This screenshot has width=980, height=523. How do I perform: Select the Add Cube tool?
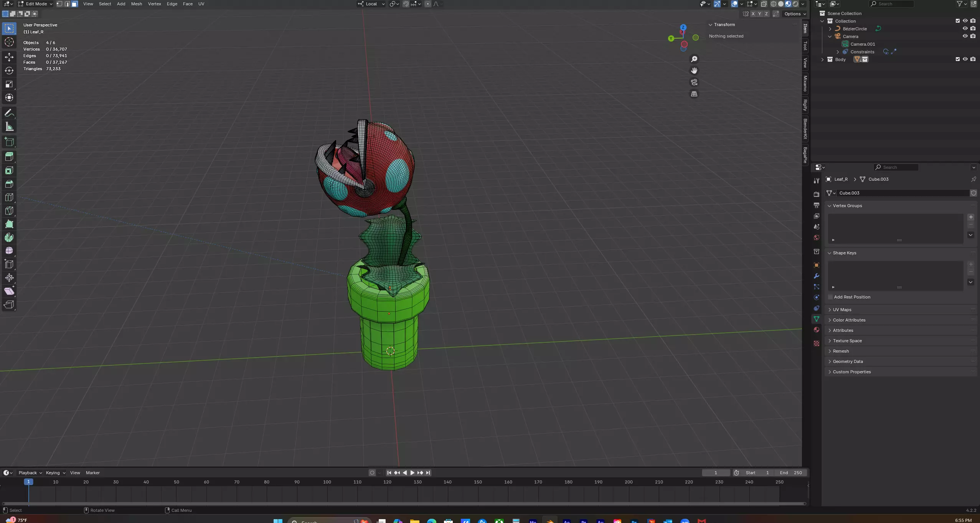(x=9, y=142)
